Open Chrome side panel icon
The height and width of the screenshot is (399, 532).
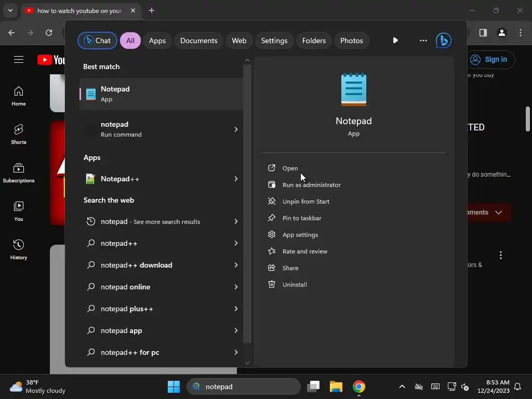tap(483, 33)
